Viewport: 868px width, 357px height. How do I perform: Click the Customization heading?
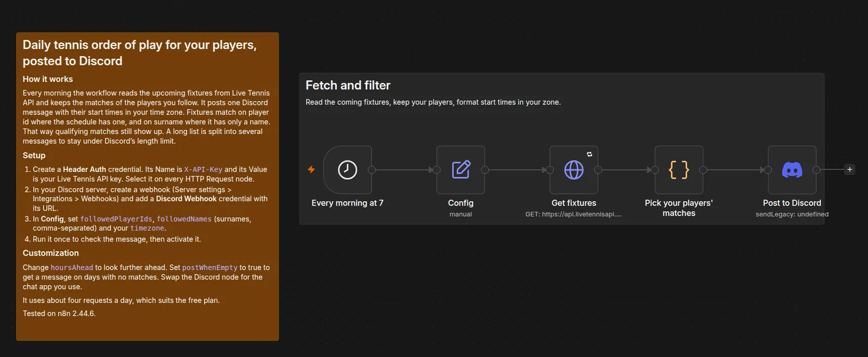coord(50,253)
